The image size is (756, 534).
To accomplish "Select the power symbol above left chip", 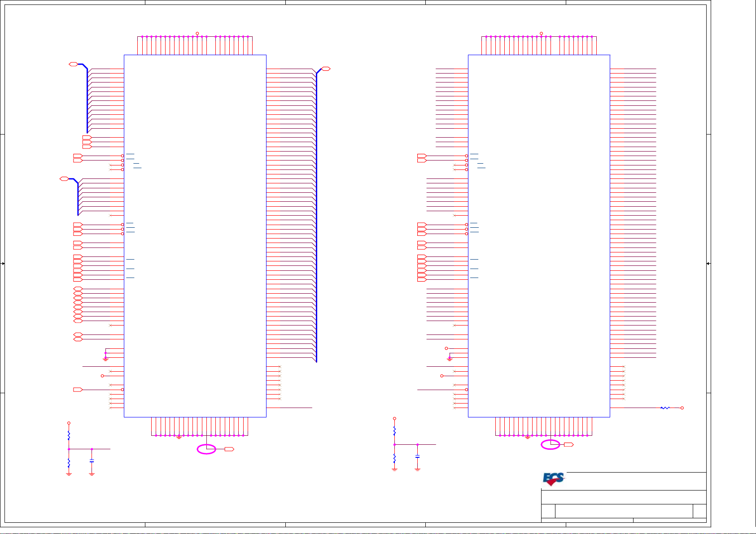I will click(197, 34).
